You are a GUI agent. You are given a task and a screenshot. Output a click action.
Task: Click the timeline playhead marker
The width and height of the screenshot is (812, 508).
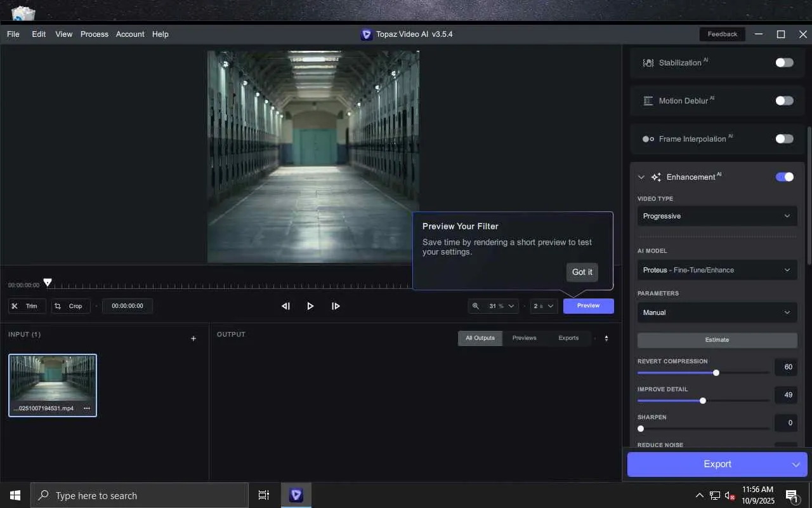coord(48,283)
